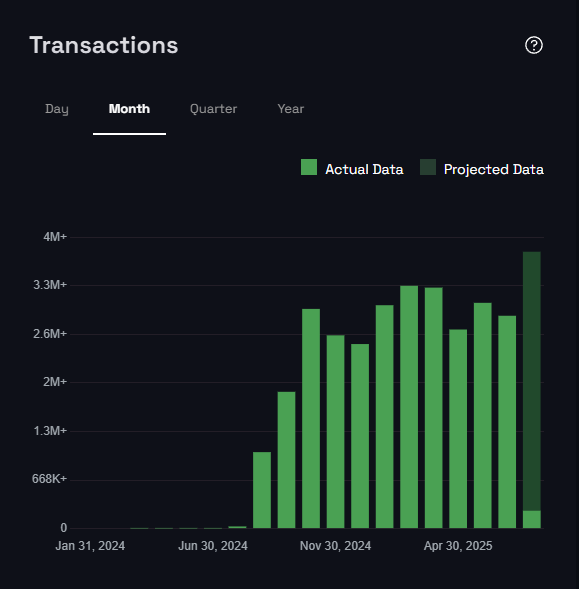Viewport: 579px width, 589px height.
Task: Click the 668K+ y-axis label
Action: pos(49,479)
